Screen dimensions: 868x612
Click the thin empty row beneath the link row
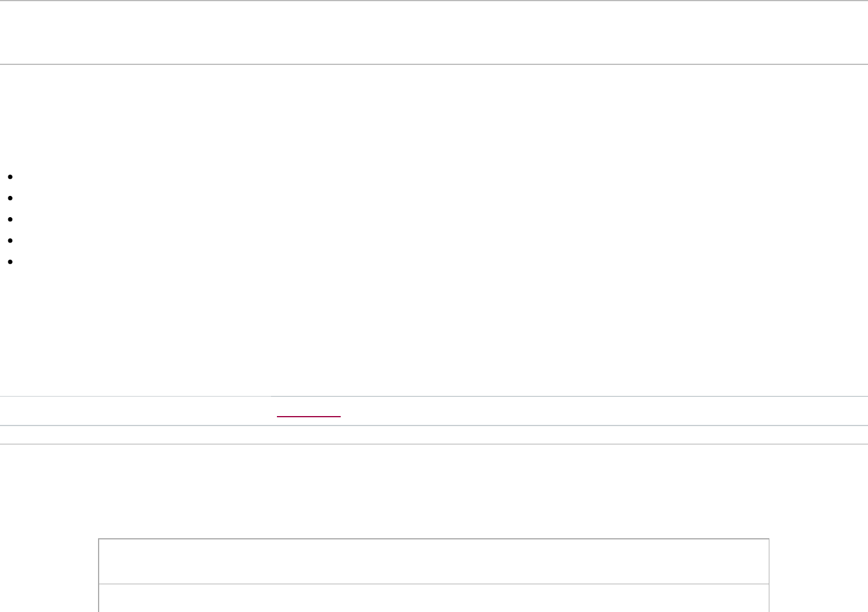[433, 435]
